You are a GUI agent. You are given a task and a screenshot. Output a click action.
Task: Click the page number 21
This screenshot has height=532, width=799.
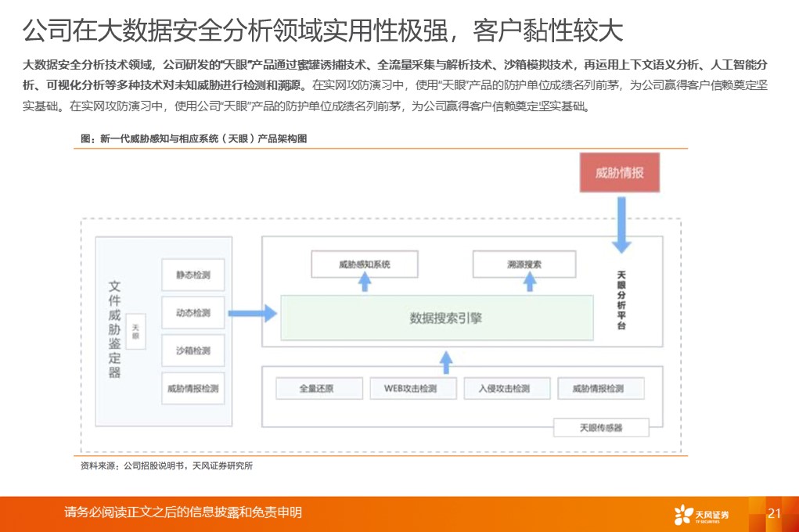(x=775, y=513)
